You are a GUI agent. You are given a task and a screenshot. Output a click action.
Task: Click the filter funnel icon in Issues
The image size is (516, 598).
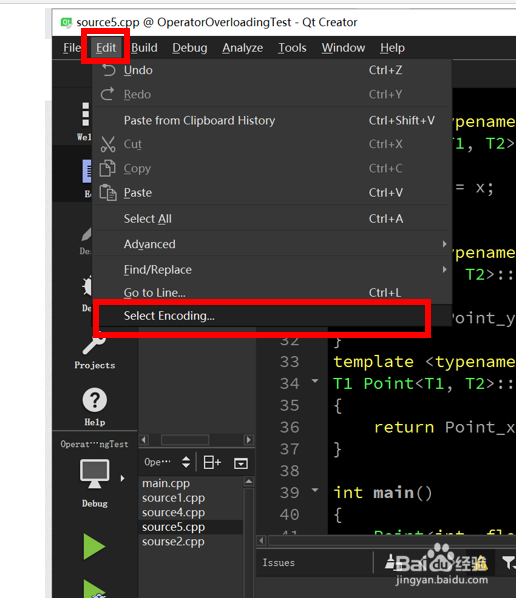(509, 563)
